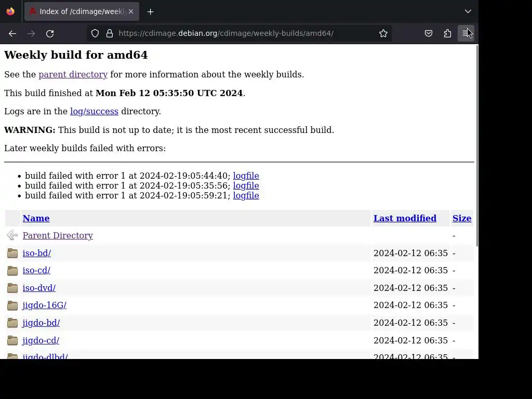Close the Index of /cdimage tab
Viewport: 532px width, 399px height.
coord(131,11)
